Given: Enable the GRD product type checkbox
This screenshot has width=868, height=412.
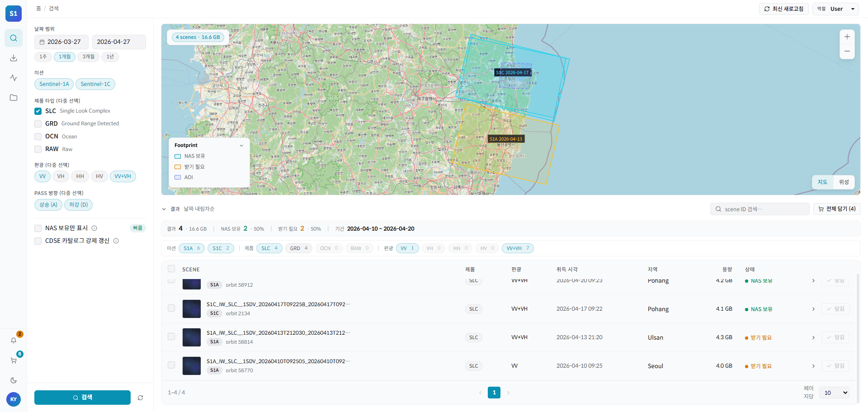Looking at the screenshot, I should pyautogui.click(x=38, y=123).
